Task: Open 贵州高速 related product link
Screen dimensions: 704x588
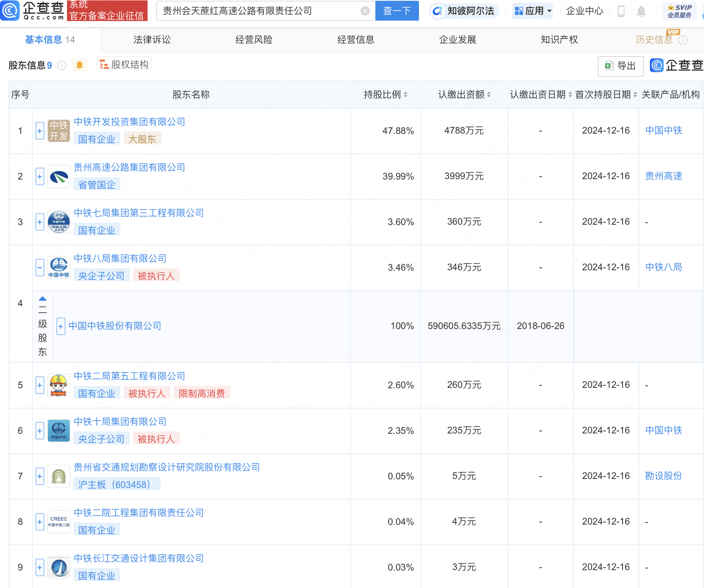Action: pyautogui.click(x=664, y=176)
